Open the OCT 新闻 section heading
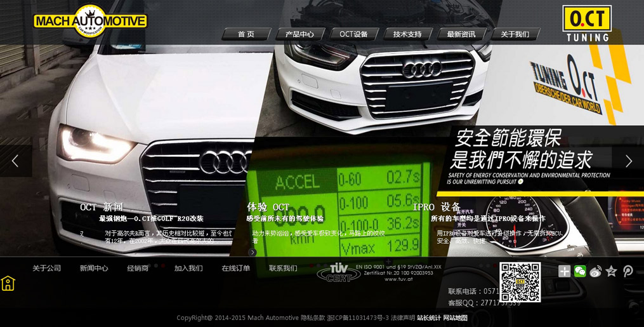Viewport: 644px width, 327px height. click(102, 207)
